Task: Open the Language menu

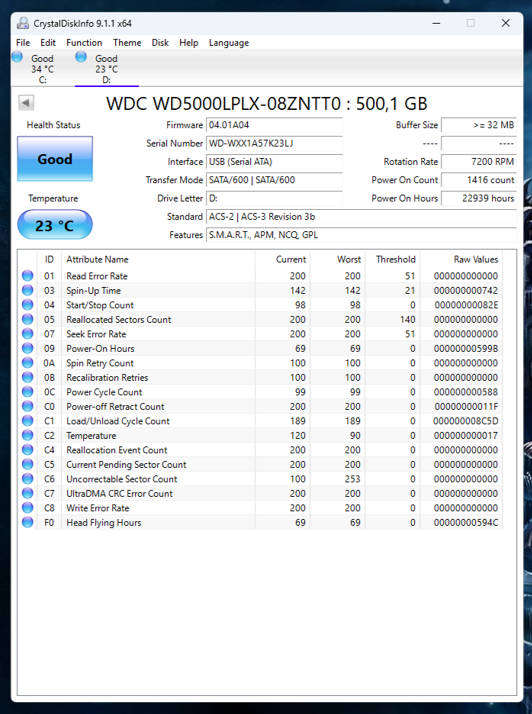Action: (x=229, y=43)
